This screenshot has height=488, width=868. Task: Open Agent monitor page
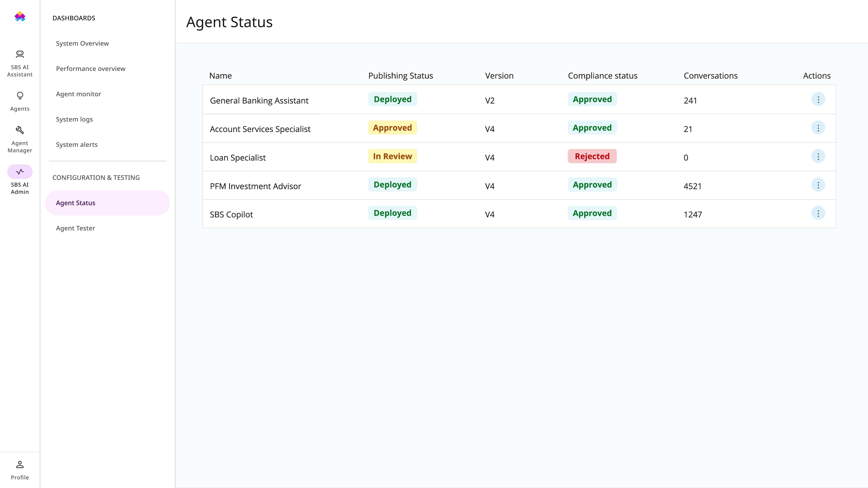tap(79, 94)
